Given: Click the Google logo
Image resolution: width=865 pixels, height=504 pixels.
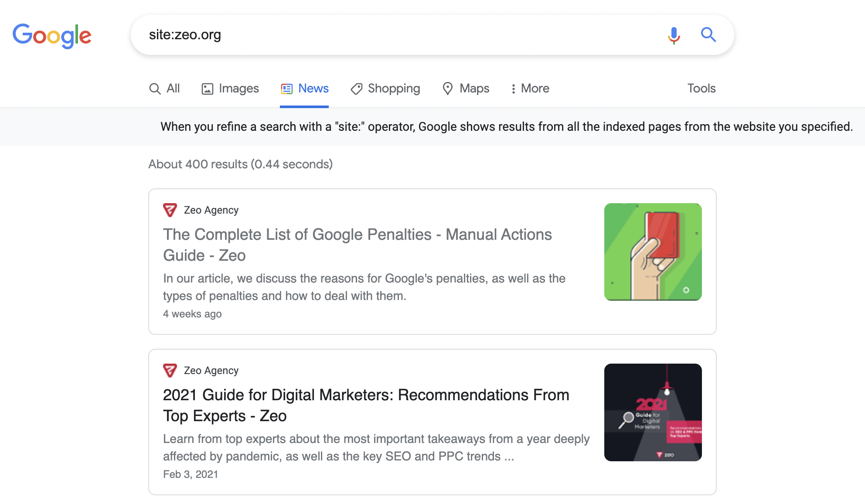Looking at the screenshot, I should (x=52, y=35).
